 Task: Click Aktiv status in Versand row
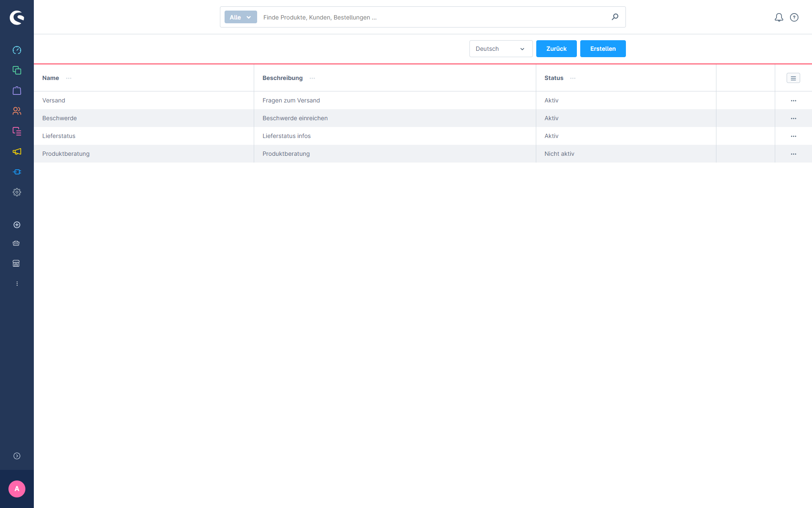coord(551,100)
